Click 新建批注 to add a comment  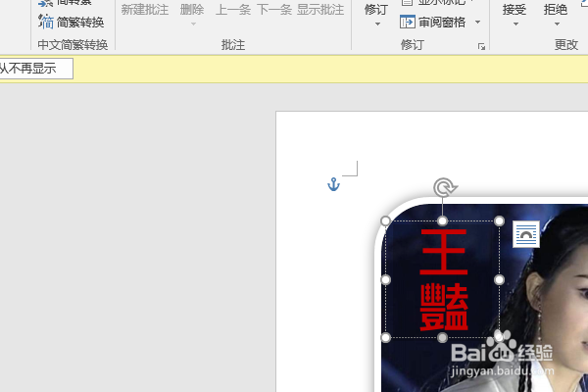[145, 10]
